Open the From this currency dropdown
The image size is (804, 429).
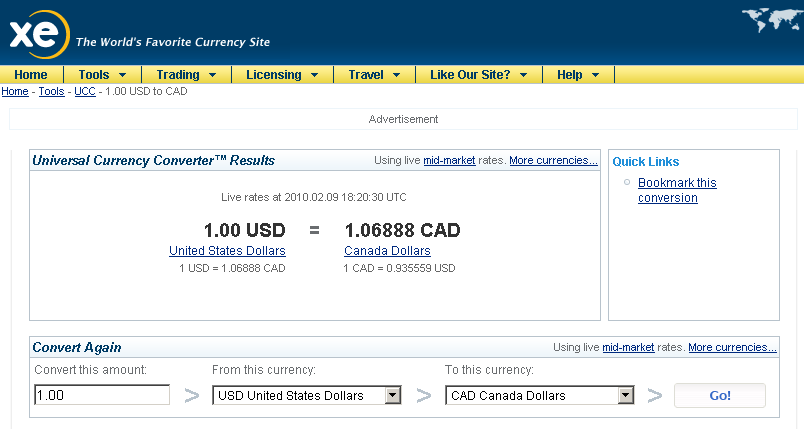(x=307, y=396)
